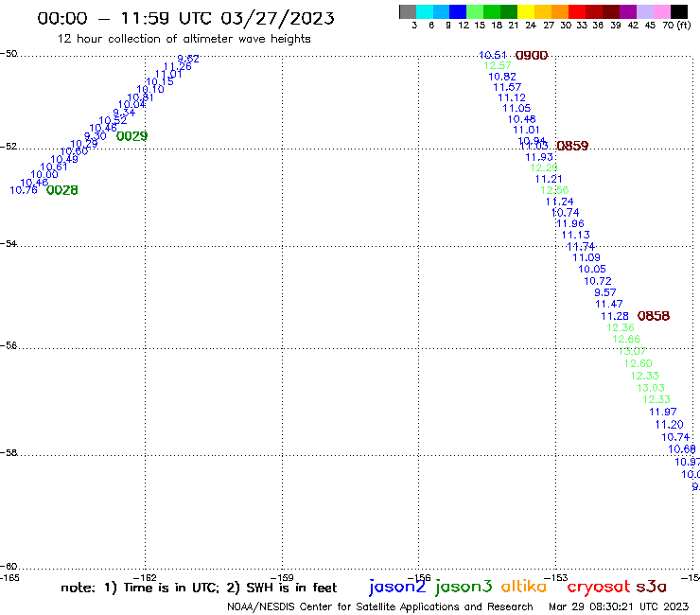Select the 0858 time marker
Viewport: 700px width, 615px height.
coord(654,316)
